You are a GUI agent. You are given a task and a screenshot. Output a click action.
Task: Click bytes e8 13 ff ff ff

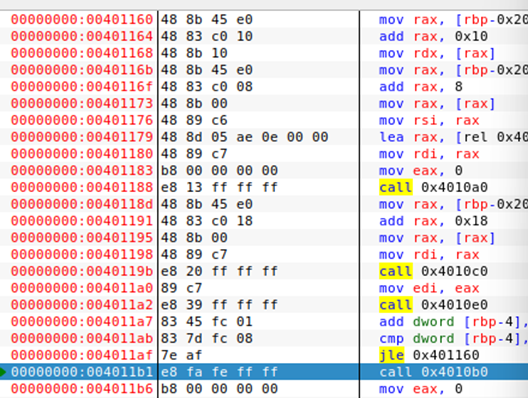tap(219, 187)
